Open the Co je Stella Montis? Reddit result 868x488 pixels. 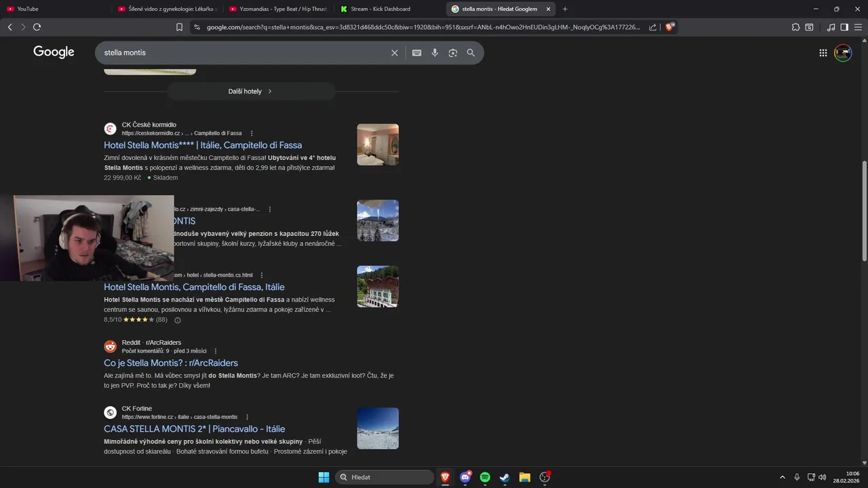(171, 363)
